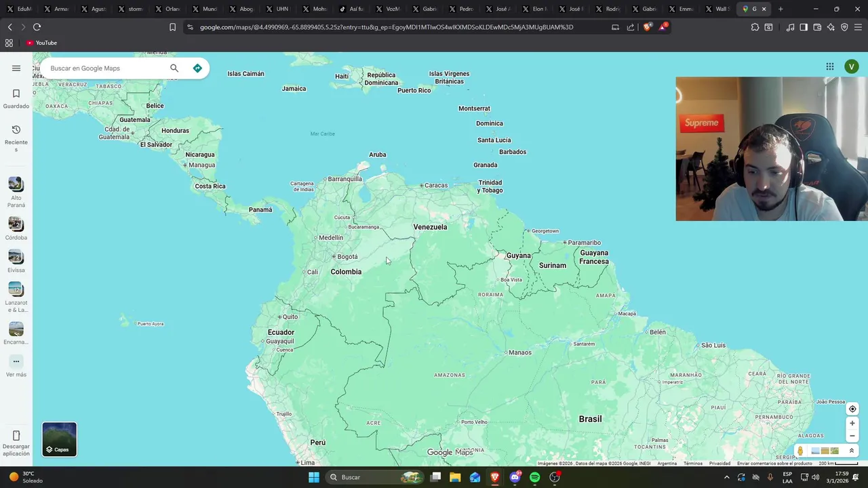Click the Brasil country label
The height and width of the screenshot is (488, 868).
(590, 419)
